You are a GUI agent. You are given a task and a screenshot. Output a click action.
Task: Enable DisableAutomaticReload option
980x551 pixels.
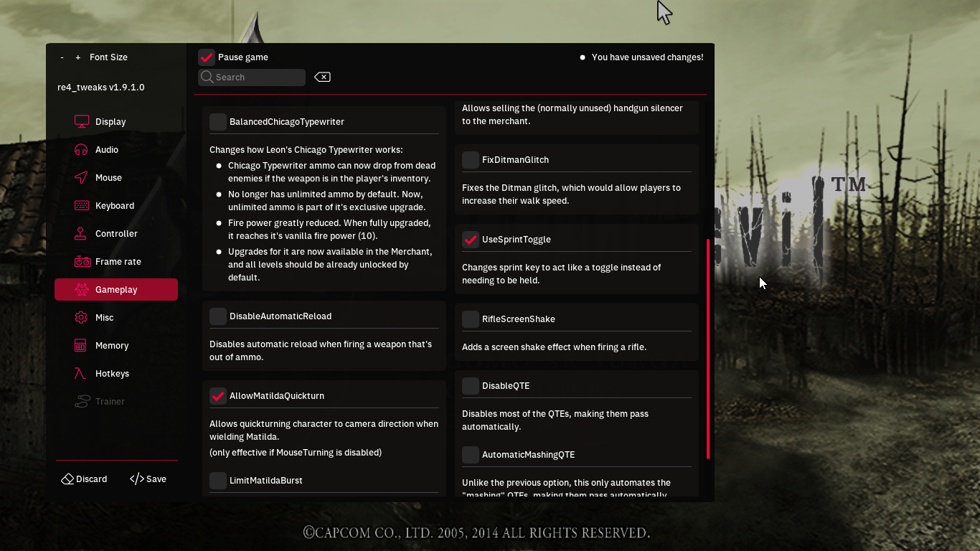(218, 316)
